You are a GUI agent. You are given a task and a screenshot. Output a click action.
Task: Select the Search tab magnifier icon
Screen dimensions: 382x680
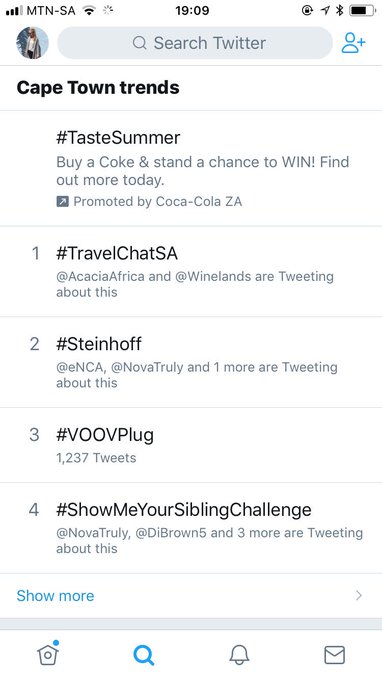144,655
